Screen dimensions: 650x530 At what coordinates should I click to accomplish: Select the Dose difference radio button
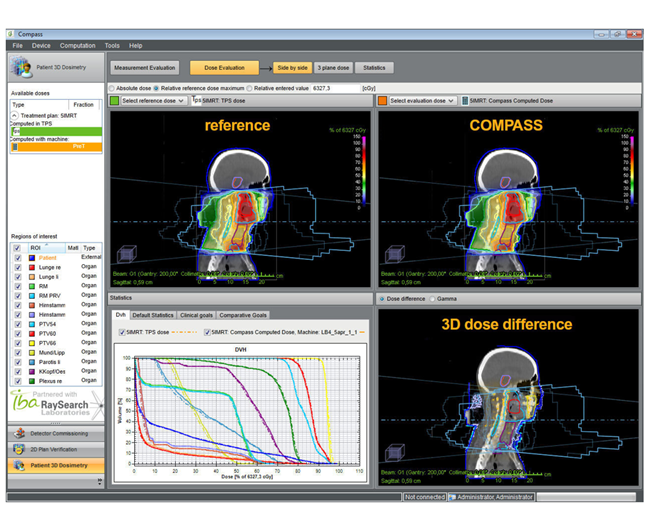click(x=382, y=299)
